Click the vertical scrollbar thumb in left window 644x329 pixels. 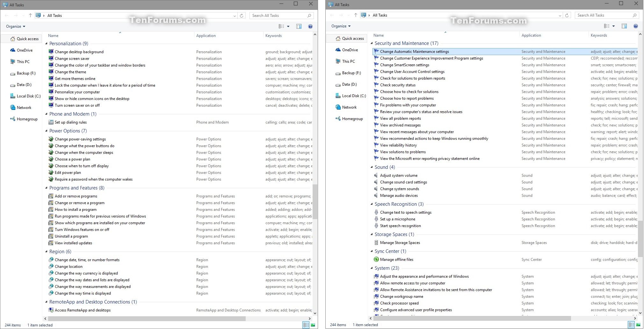[315, 202]
